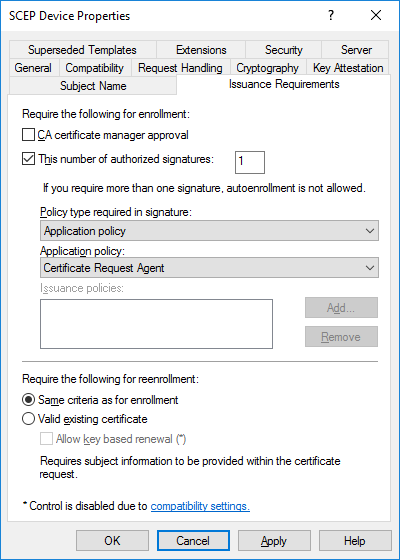Click the authorized signatures number field
Viewport: 400px width, 560px height.
250,162
